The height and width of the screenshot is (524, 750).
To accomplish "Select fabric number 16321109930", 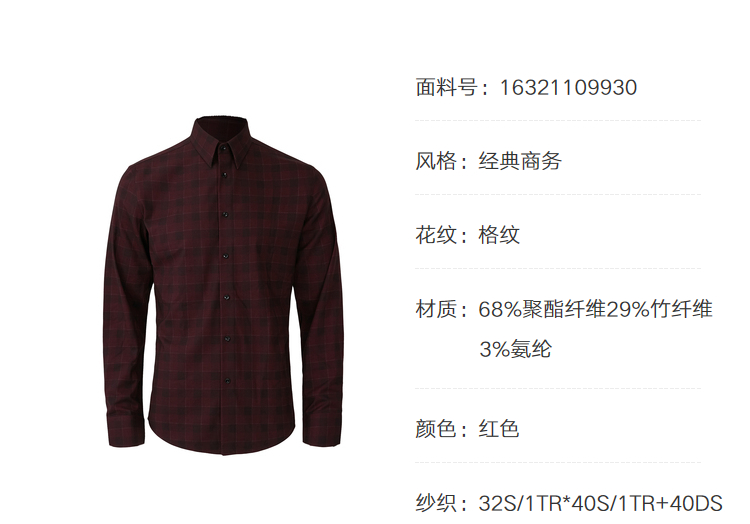I will (569, 87).
